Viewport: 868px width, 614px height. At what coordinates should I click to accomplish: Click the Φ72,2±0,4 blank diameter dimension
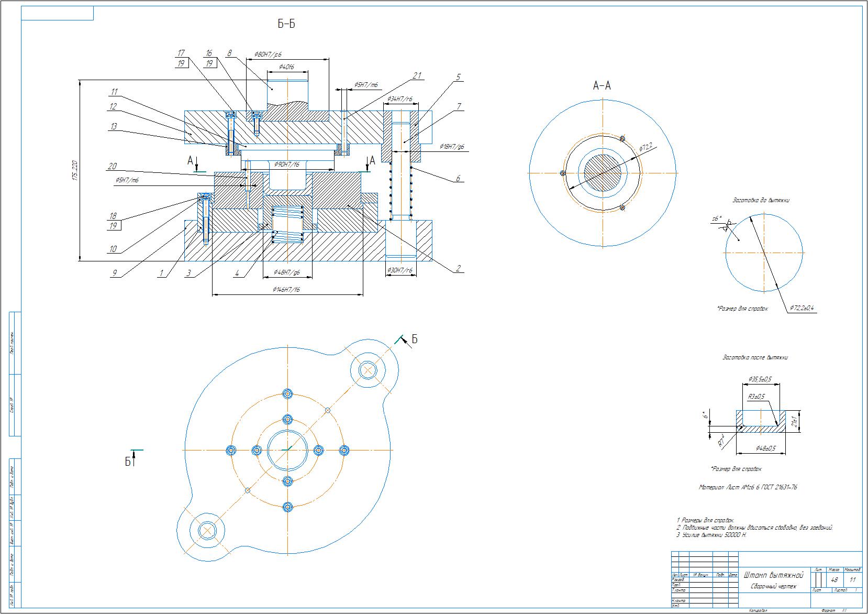coord(802,309)
